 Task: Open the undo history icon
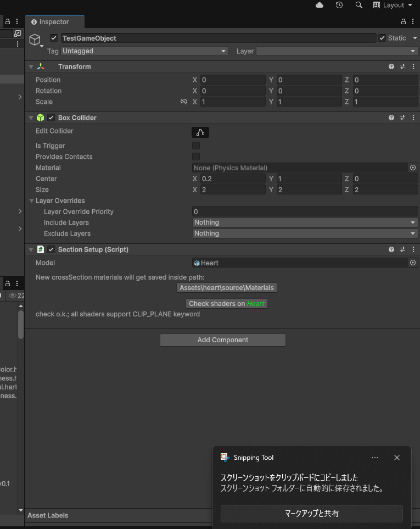[339, 5]
